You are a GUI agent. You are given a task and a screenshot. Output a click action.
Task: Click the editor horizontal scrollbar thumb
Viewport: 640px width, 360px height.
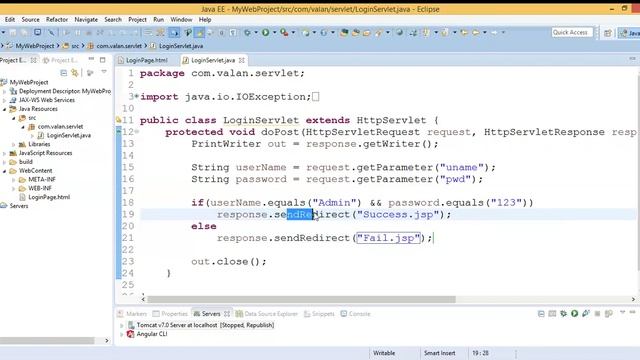(x=301, y=299)
